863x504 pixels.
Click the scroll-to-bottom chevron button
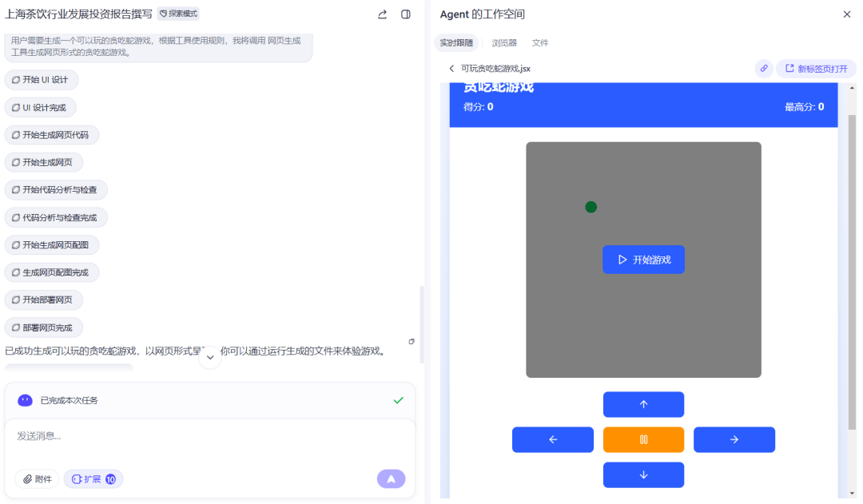209,357
